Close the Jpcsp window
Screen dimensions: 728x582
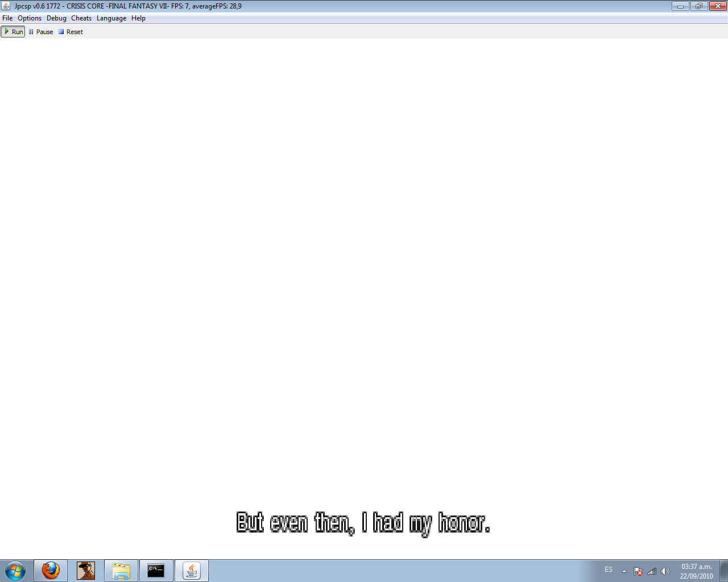point(717,6)
